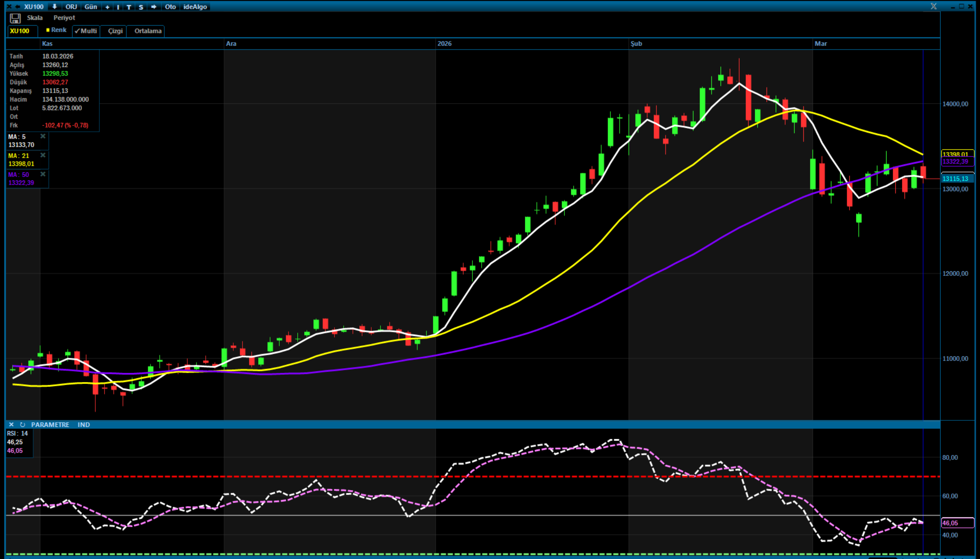The width and height of the screenshot is (980, 559).
Task: Toggle the S toolbar button
Action: [141, 7]
